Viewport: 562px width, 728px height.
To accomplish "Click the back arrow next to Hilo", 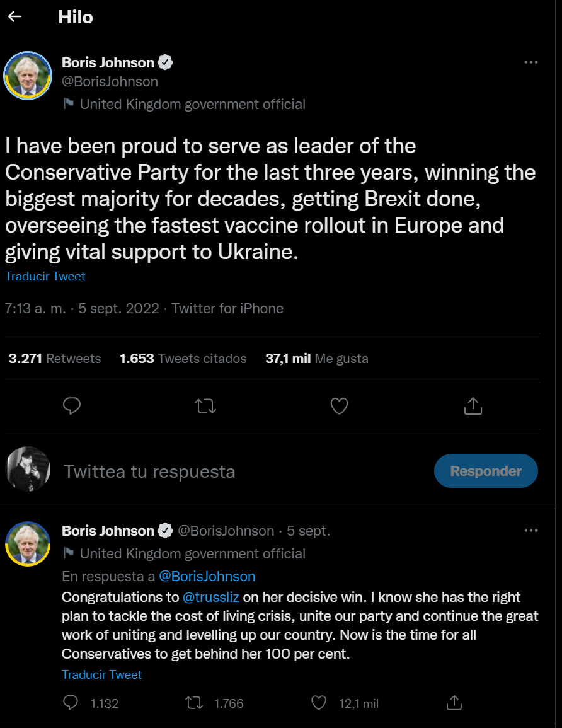I will pos(15,17).
